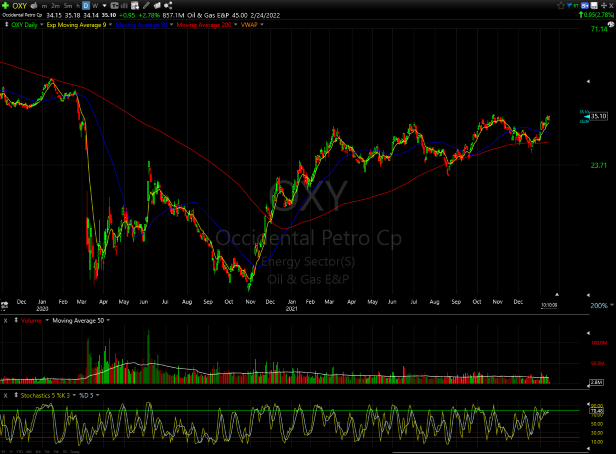
Task: Open the VWAP indicator menu
Action: point(250,24)
